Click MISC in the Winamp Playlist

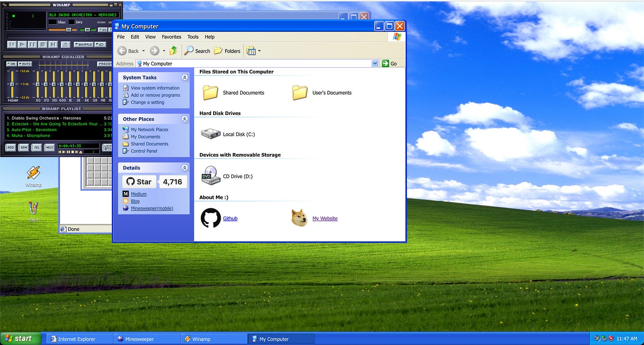point(50,147)
